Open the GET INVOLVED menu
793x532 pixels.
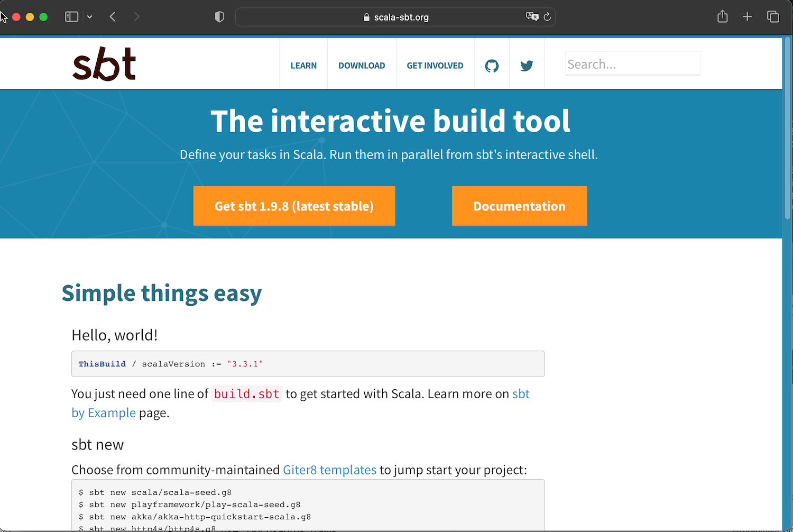click(x=435, y=66)
